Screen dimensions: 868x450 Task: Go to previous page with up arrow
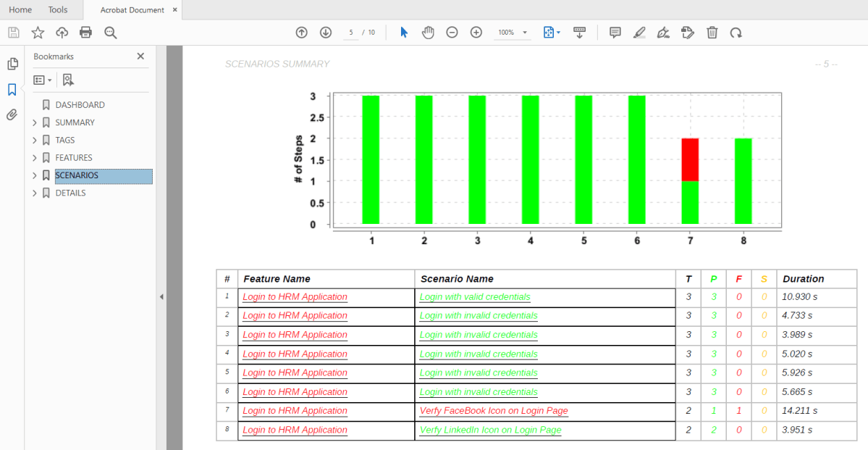302,33
